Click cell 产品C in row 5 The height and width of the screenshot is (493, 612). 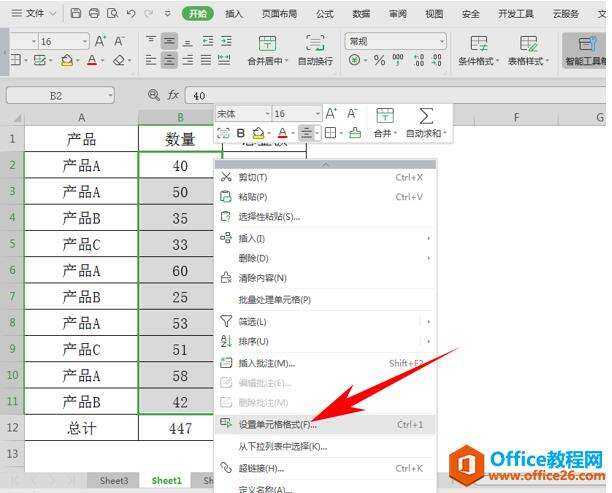pyautogui.click(x=81, y=244)
